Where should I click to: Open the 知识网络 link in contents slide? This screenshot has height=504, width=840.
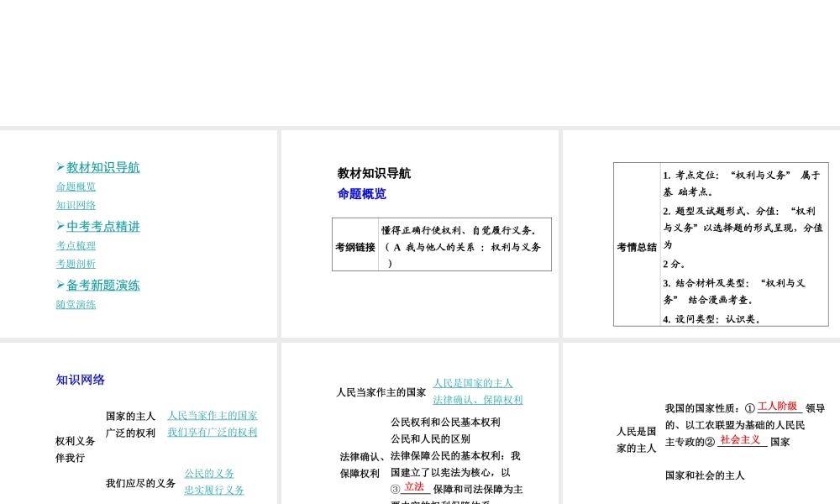(76, 205)
